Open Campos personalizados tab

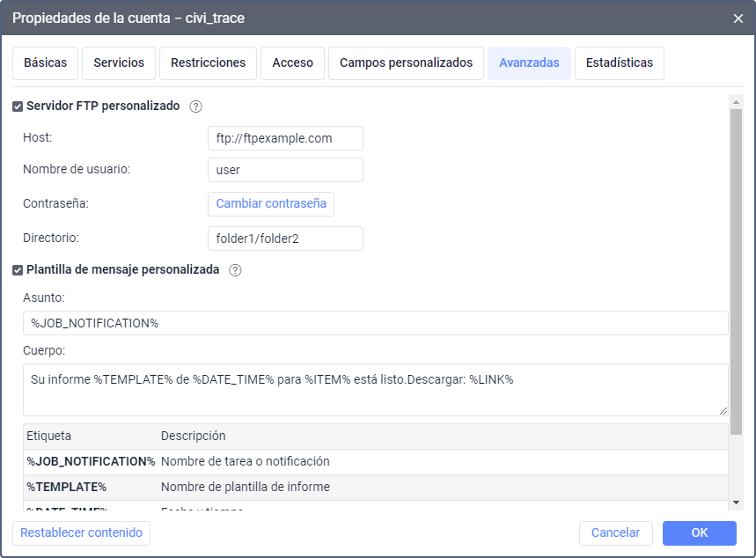click(x=406, y=63)
